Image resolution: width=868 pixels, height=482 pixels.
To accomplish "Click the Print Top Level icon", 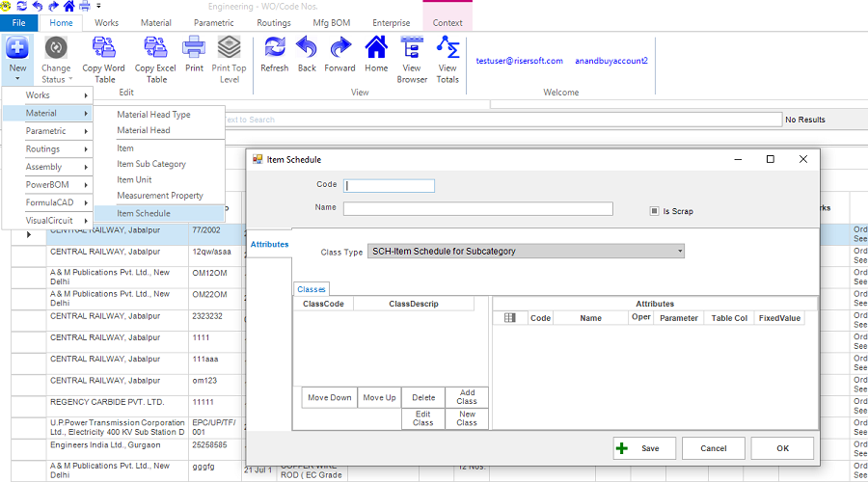I will pyautogui.click(x=229, y=48).
